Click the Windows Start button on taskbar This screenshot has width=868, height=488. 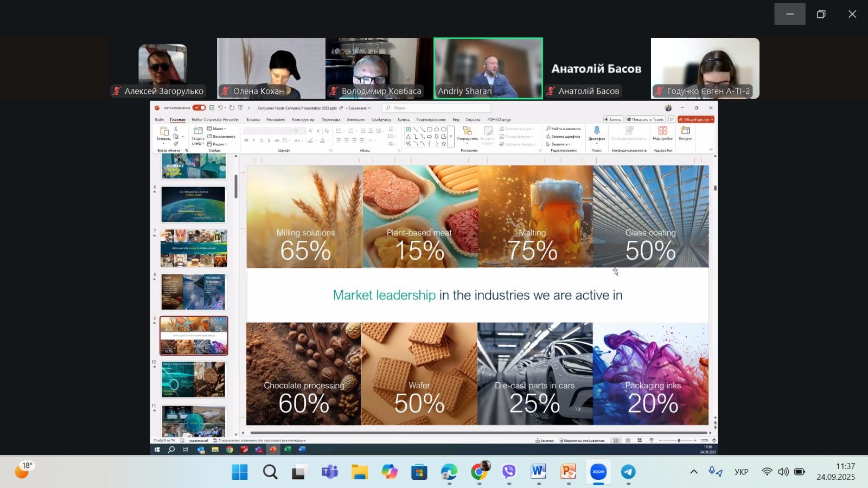[x=240, y=472]
